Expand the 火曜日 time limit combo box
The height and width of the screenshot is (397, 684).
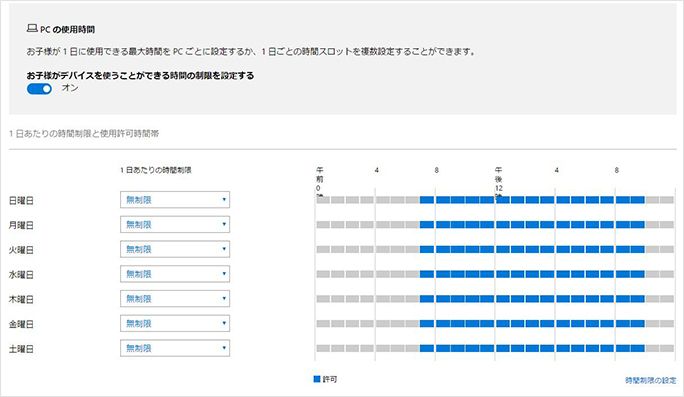(x=175, y=250)
